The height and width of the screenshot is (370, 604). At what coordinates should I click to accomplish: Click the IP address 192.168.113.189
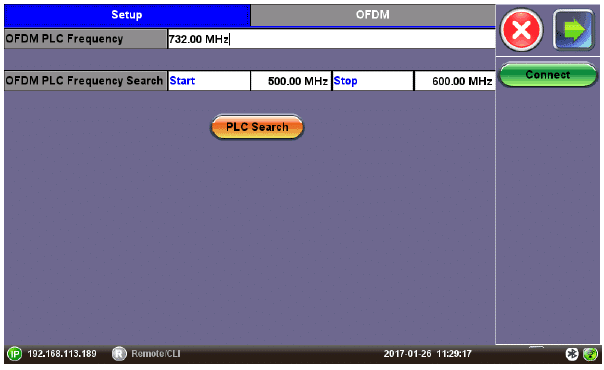[x=62, y=353]
